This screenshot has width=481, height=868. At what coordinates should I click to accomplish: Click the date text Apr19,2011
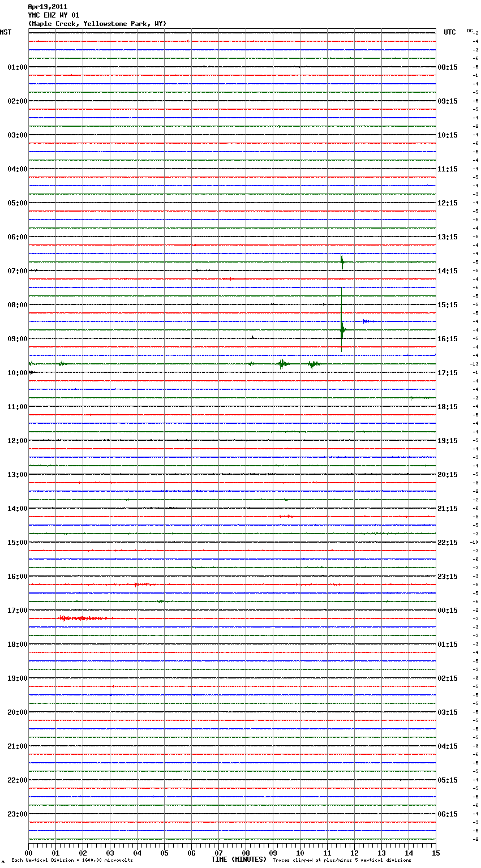pyautogui.click(x=48, y=7)
